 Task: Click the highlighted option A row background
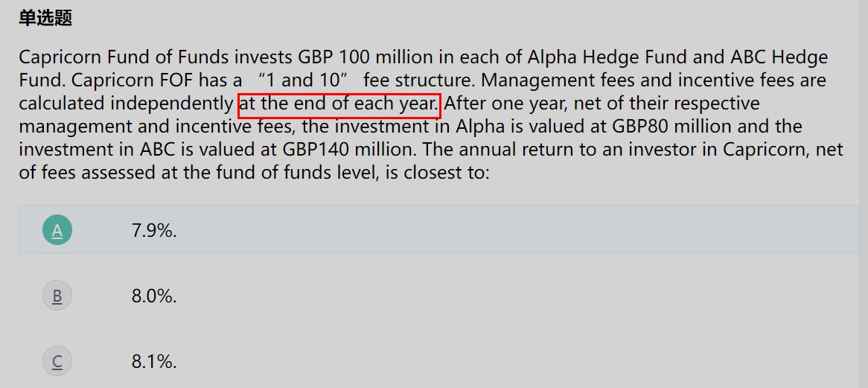[438, 229]
